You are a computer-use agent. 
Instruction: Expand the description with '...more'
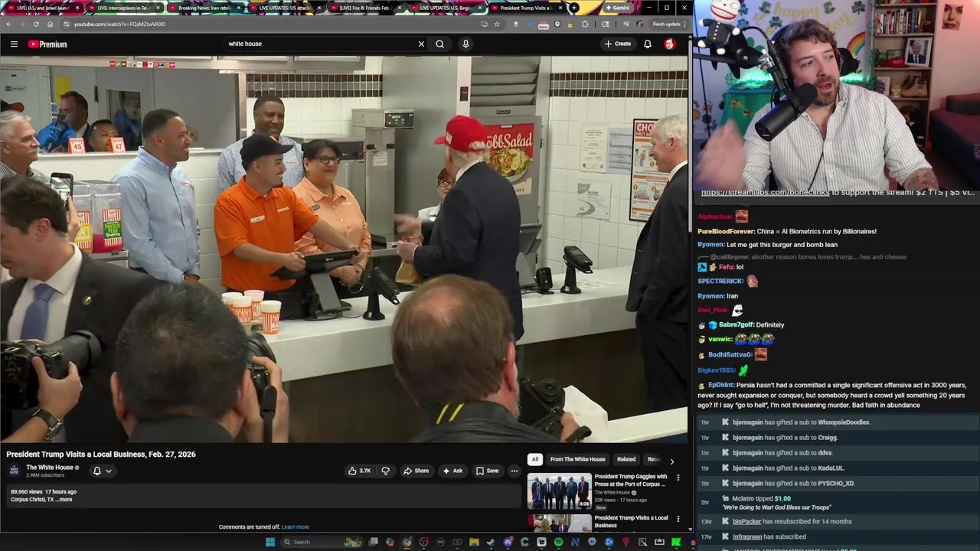(x=64, y=500)
